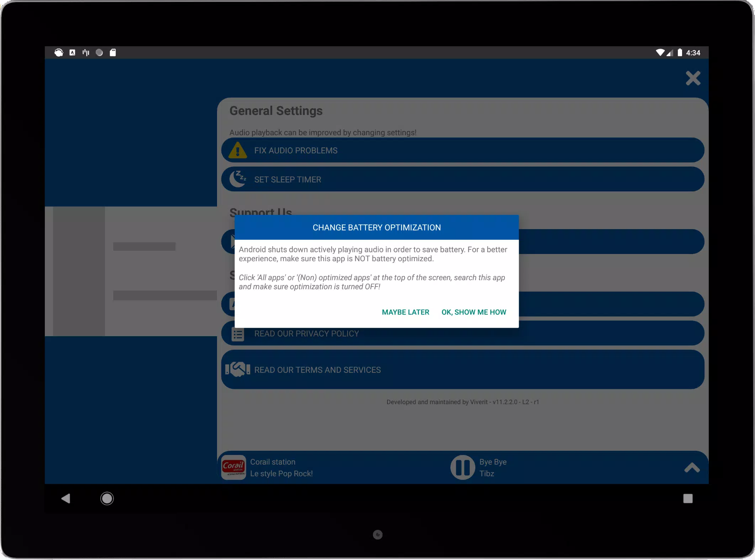Open SET SLEEP TIMER option
This screenshot has height=560, width=755.
[463, 179]
